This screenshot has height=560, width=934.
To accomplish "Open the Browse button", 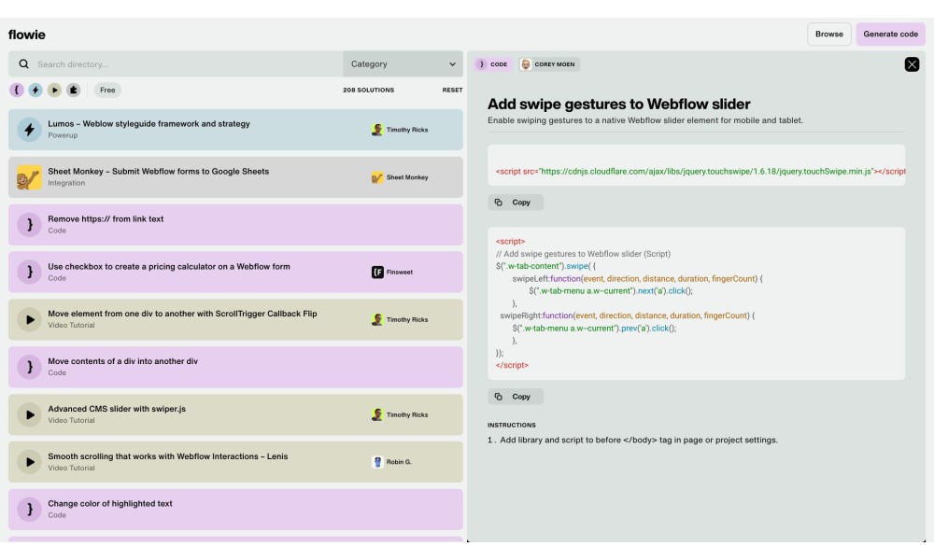I will pos(828,34).
